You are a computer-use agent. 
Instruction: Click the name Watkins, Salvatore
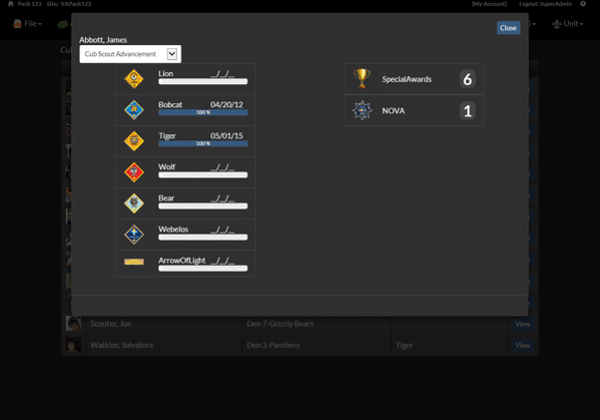coord(122,345)
